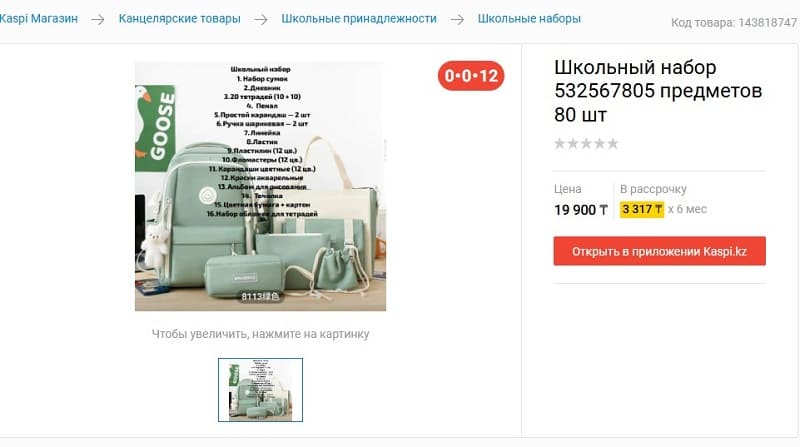Click the yellow 3 317 ₸ installment price
800x447 pixels.
click(642, 209)
